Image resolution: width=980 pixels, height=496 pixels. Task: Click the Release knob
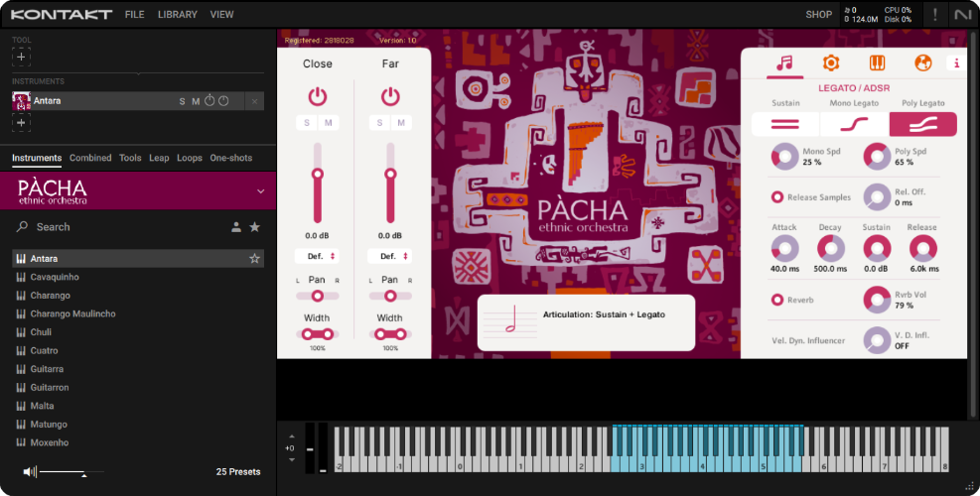(923, 249)
